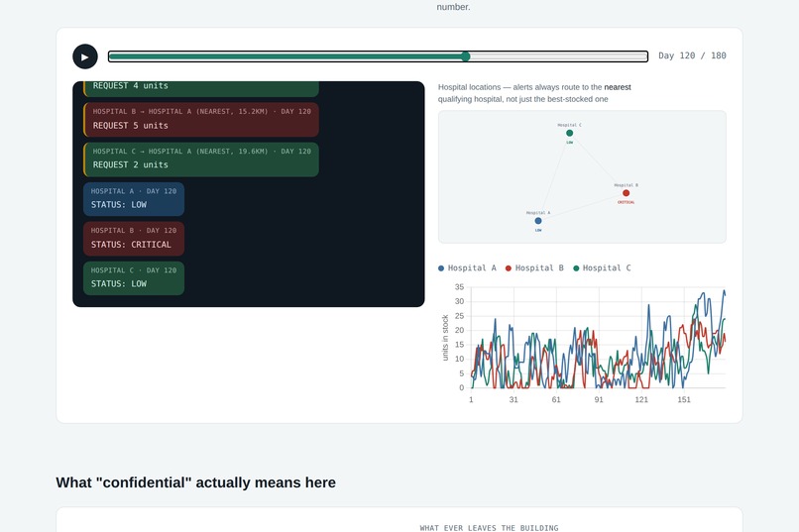Image resolution: width=799 pixels, height=532 pixels.
Task: Click the x-axis tick label 91
Action: 599,399
